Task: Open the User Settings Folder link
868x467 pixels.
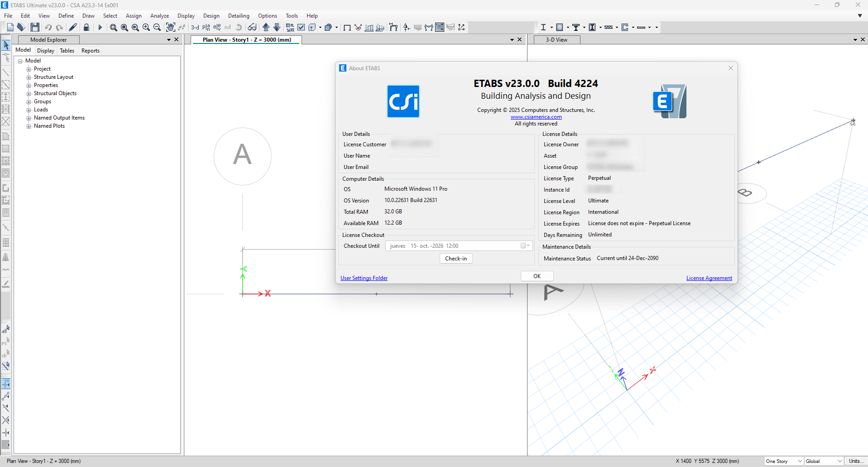Action: (364, 278)
